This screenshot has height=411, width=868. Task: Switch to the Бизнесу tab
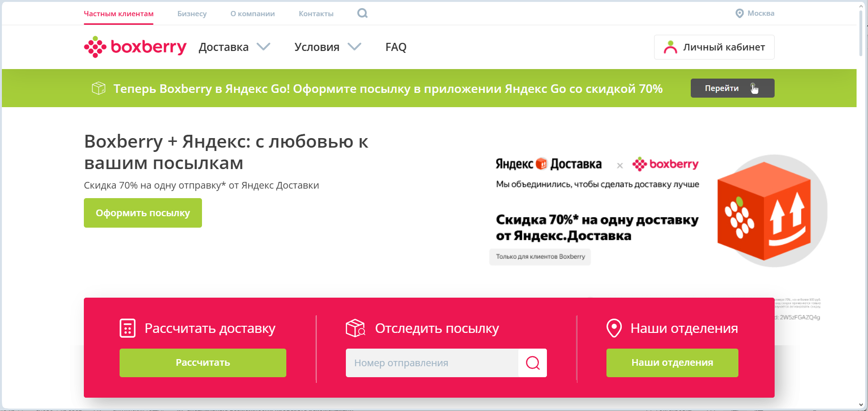pos(192,13)
